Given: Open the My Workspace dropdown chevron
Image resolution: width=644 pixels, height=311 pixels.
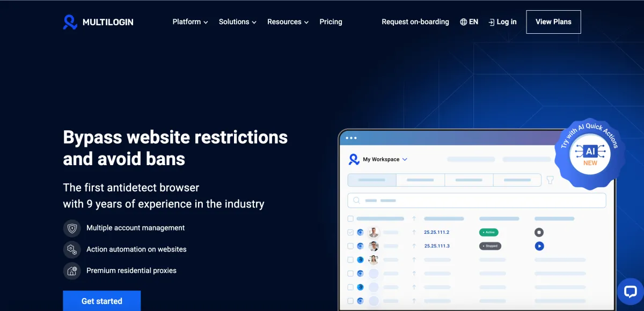Looking at the screenshot, I should tap(405, 159).
